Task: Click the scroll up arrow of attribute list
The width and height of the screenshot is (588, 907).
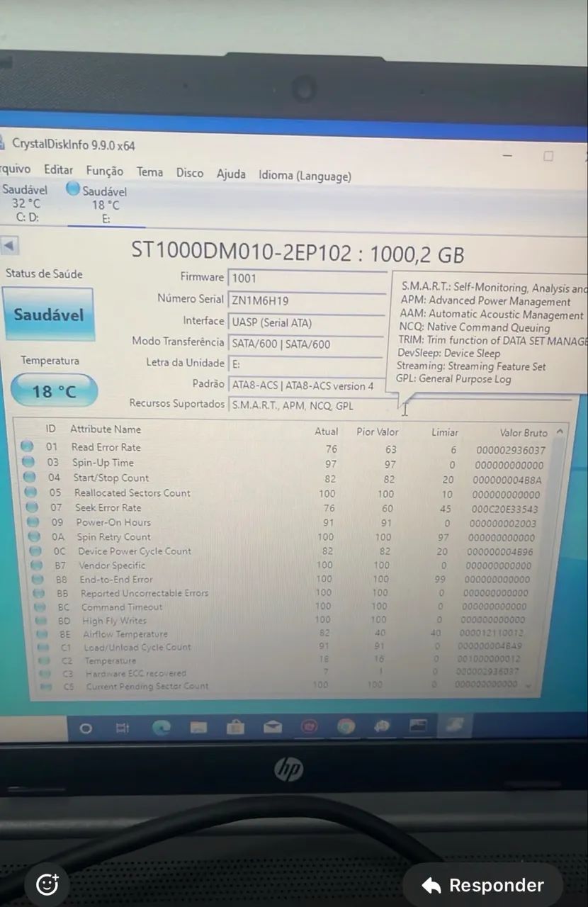Action: [x=560, y=431]
